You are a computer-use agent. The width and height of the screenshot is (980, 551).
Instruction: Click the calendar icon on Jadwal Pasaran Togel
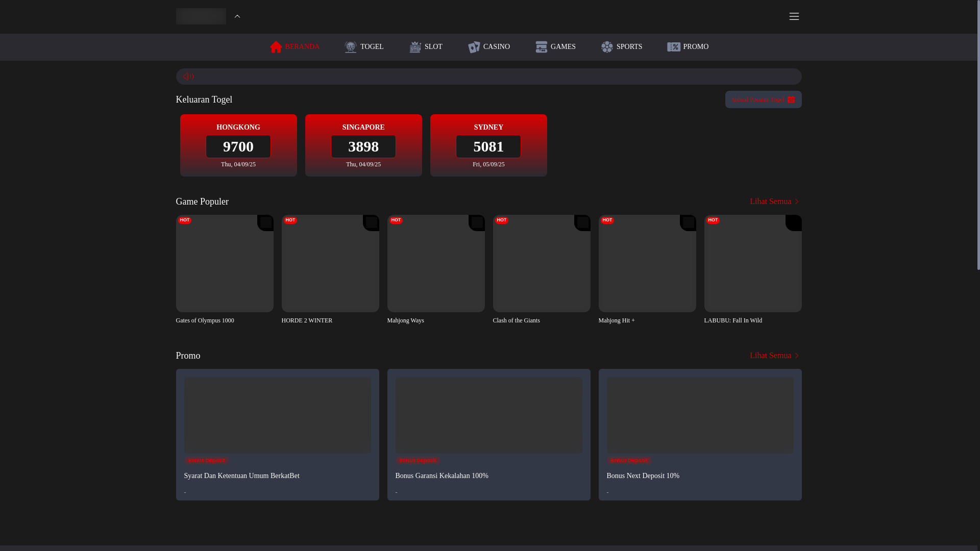click(x=791, y=100)
